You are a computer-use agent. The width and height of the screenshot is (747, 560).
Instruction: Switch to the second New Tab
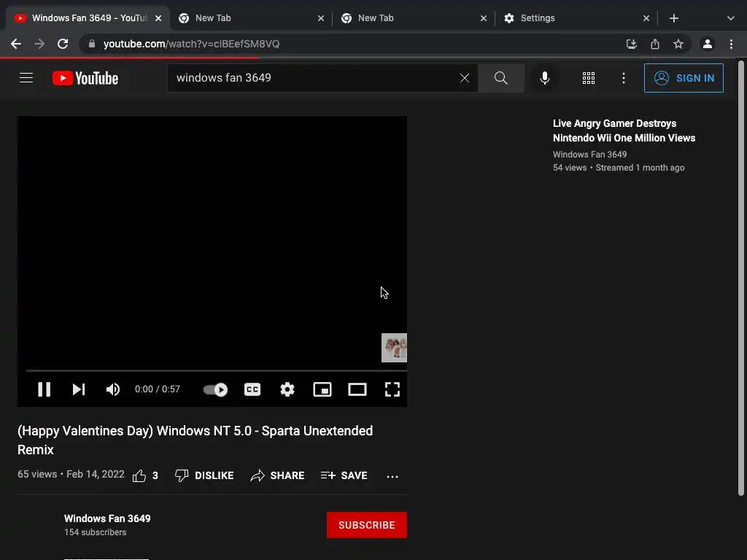414,18
